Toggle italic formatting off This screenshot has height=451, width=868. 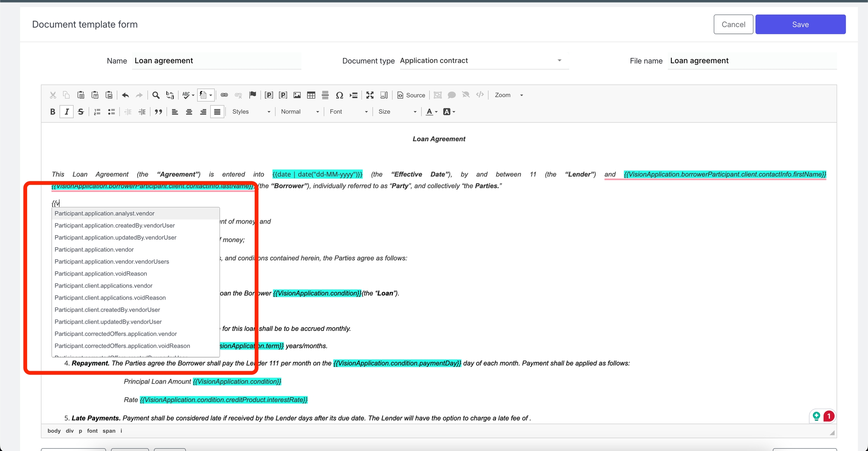[67, 112]
